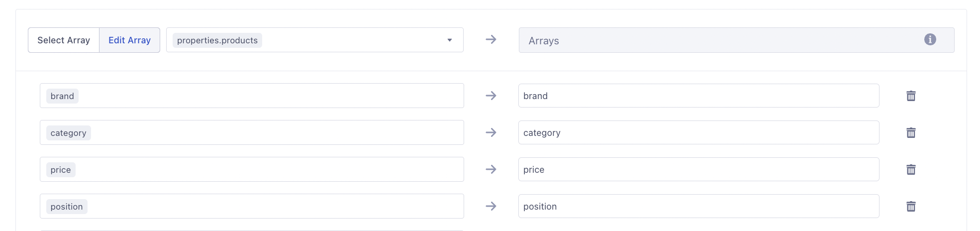Screen dimensions: 980x231
Task: Open the brand source field selector
Action: [x=252, y=96]
